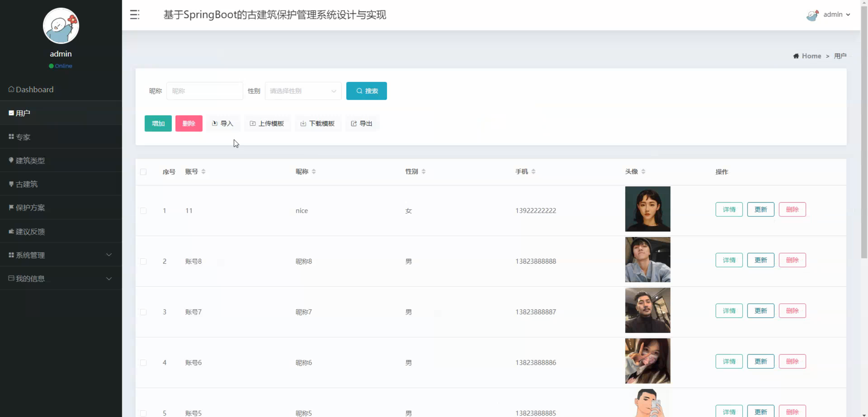Check the checkbox for row 1 user nice
Viewport: 868px width, 417px height.
(x=143, y=211)
